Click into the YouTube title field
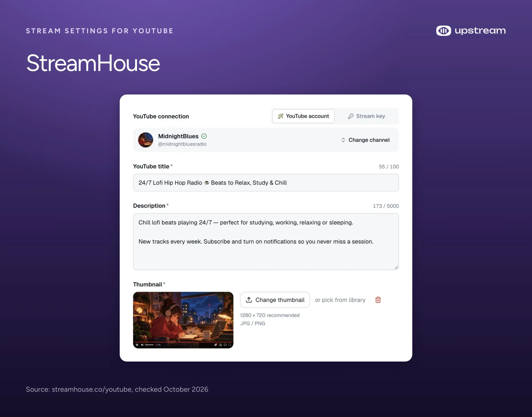The height and width of the screenshot is (417, 532). pos(266,183)
